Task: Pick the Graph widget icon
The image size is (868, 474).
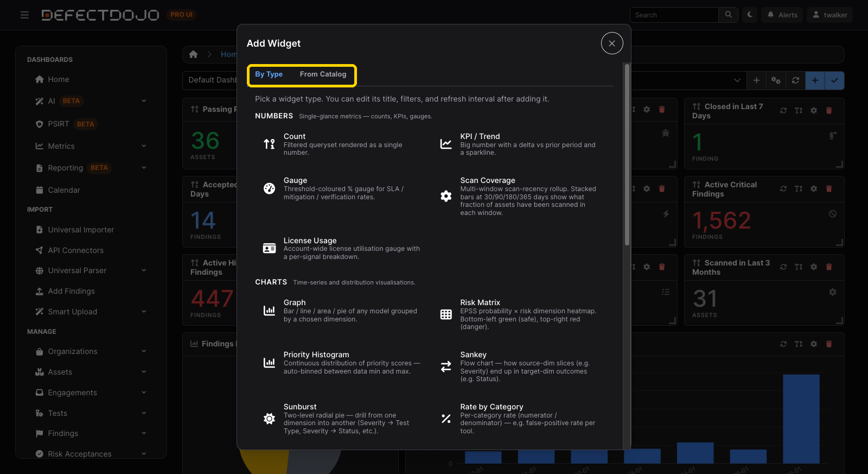Action: pyautogui.click(x=269, y=311)
